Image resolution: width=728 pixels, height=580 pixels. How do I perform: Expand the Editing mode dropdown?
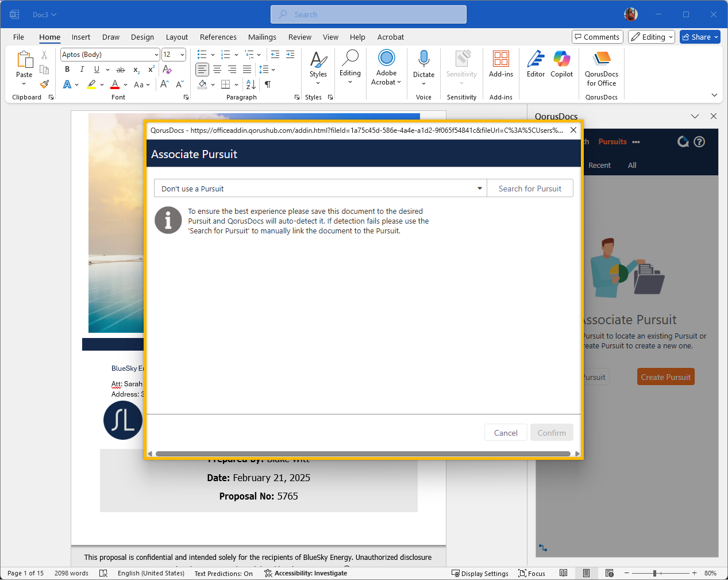pos(651,37)
